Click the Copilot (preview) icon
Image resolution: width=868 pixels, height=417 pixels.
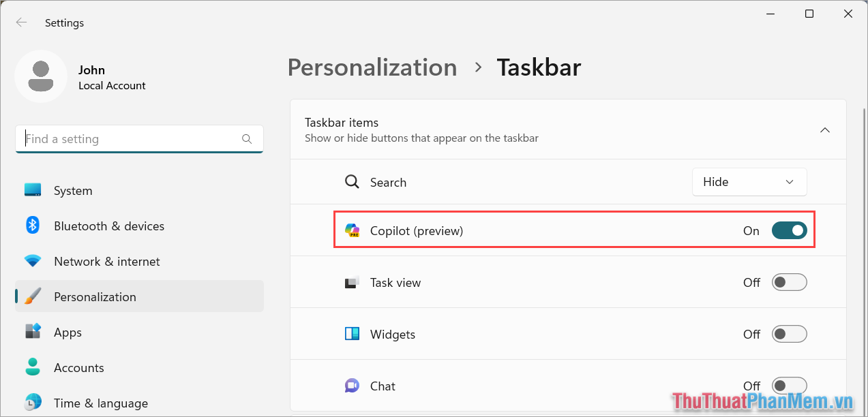coord(353,230)
